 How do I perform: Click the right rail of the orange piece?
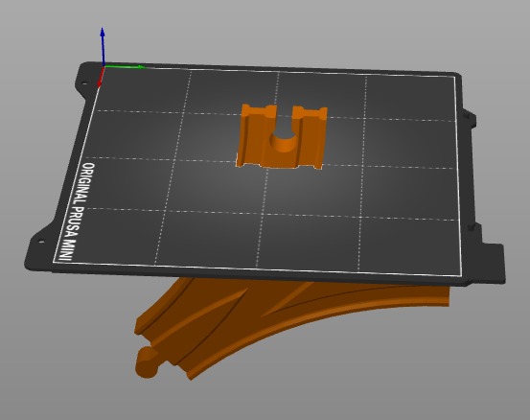(x=311, y=137)
